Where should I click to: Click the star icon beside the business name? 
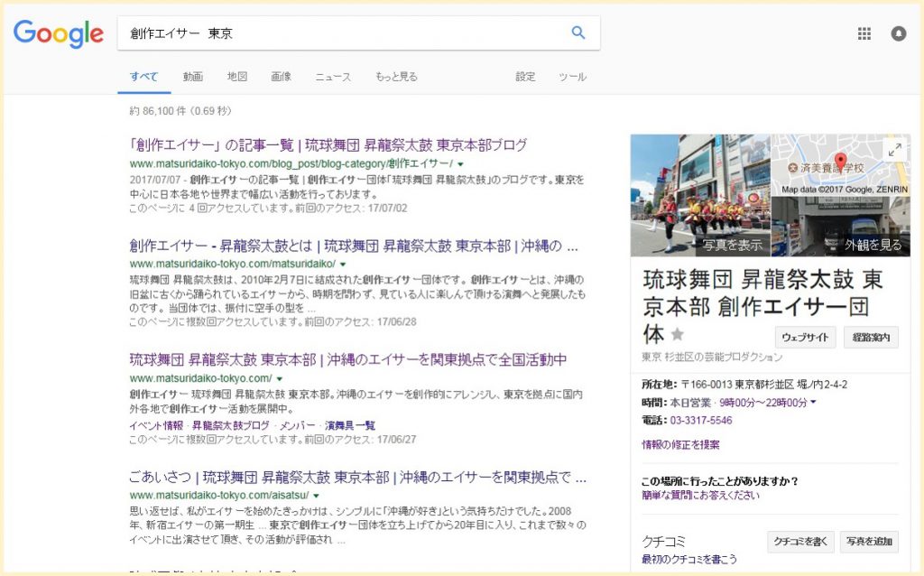678,334
